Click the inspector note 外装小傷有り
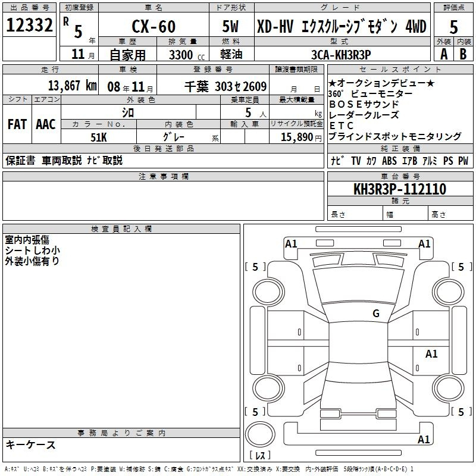This screenshot has height=476, width=476. point(32,261)
